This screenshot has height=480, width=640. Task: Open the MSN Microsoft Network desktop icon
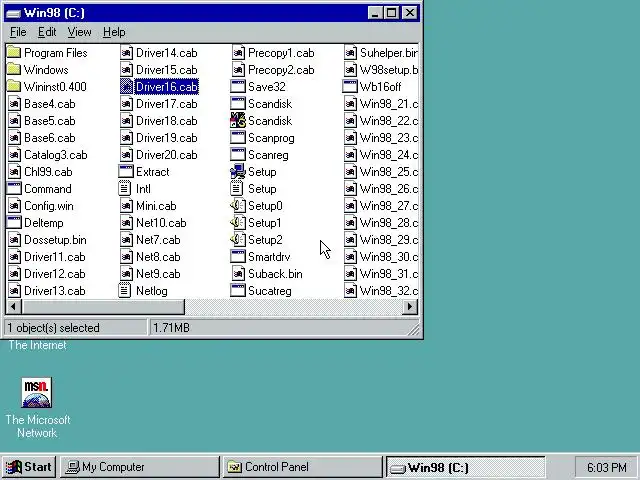click(x=37, y=393)
